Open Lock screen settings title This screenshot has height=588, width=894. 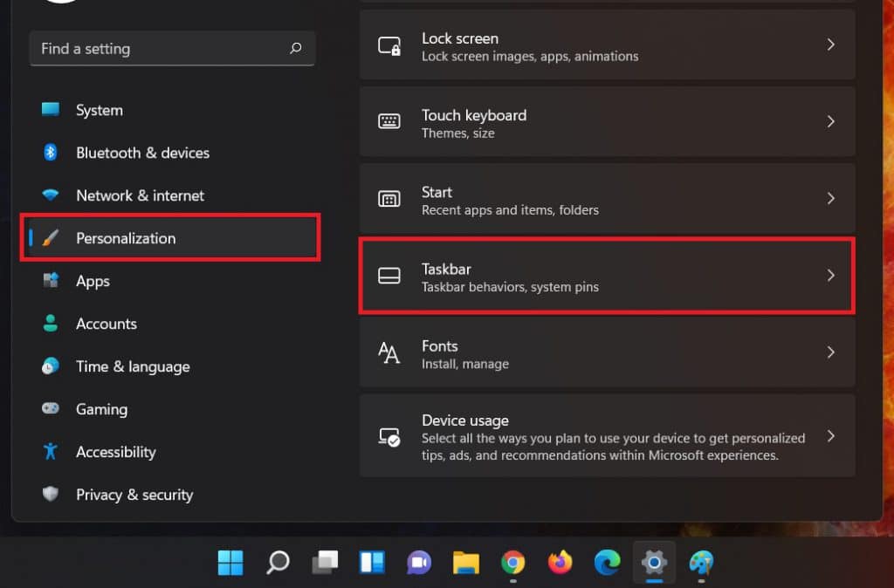[x=460, y=38]
